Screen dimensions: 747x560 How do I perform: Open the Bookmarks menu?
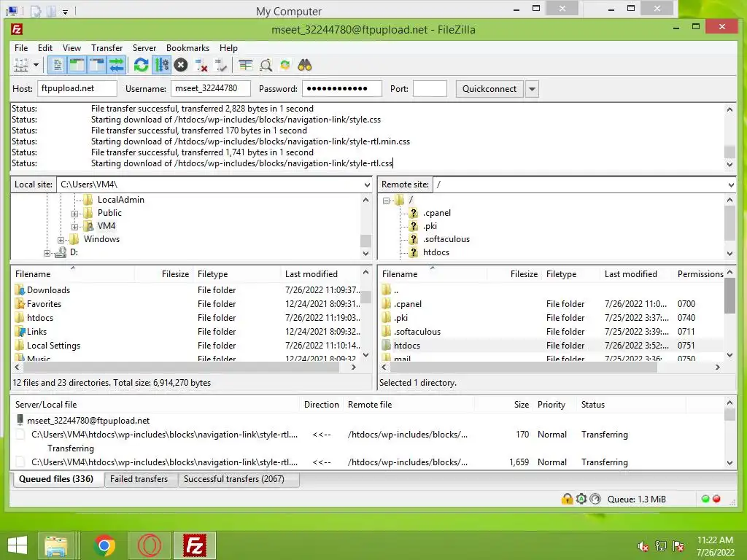(x=187, y=48)
